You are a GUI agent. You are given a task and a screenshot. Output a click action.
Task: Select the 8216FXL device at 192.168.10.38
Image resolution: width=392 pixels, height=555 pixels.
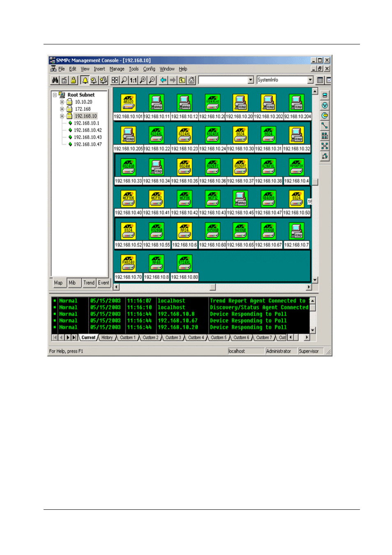click(268, 166)
